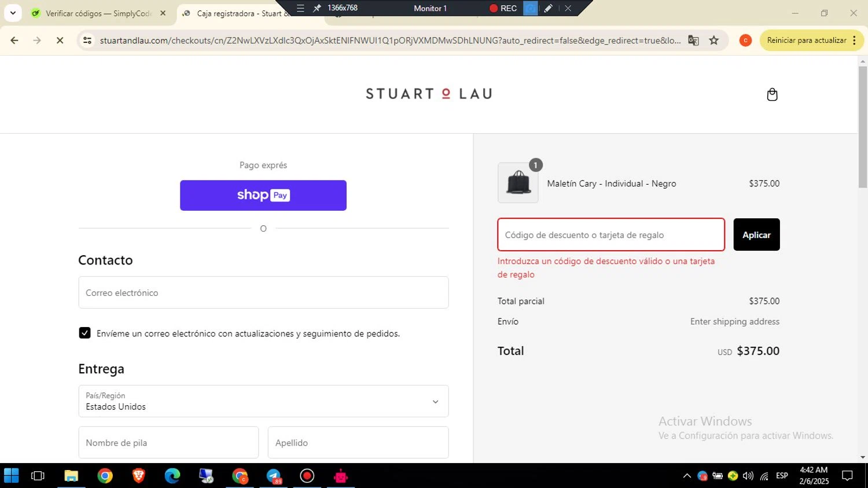868x488 pixels.
Task: Open Brave browser from the taskbar
Action: pyautogui.click(x=138, y=476)
